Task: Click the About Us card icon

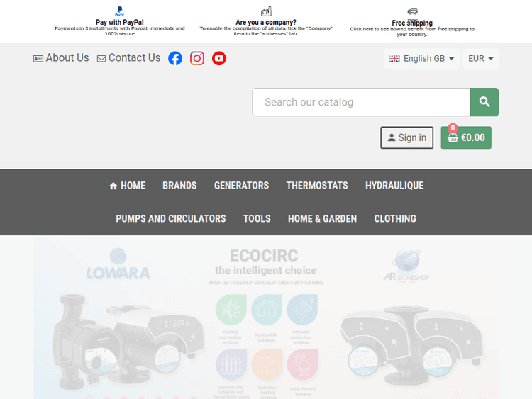Action: pos(38,58)
